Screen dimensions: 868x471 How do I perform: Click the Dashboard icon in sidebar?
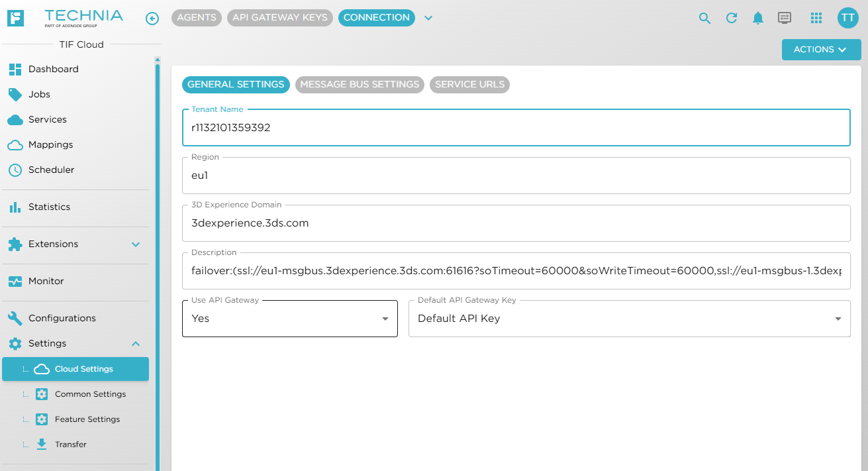pos(15,70)
